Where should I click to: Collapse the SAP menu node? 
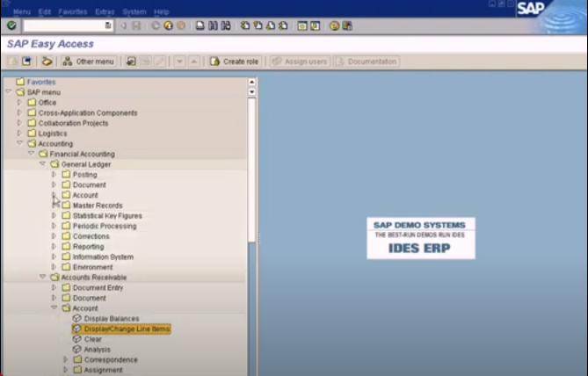(x=9, y=91)
